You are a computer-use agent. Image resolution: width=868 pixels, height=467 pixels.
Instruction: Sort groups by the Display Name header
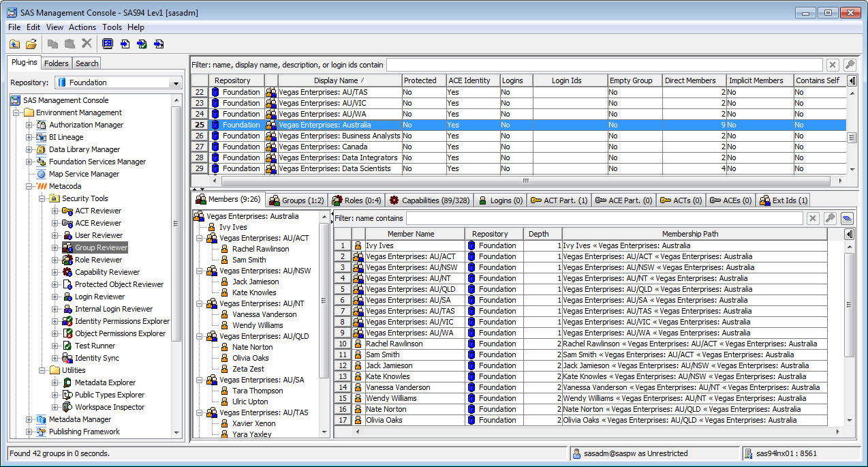coord(340,80)
